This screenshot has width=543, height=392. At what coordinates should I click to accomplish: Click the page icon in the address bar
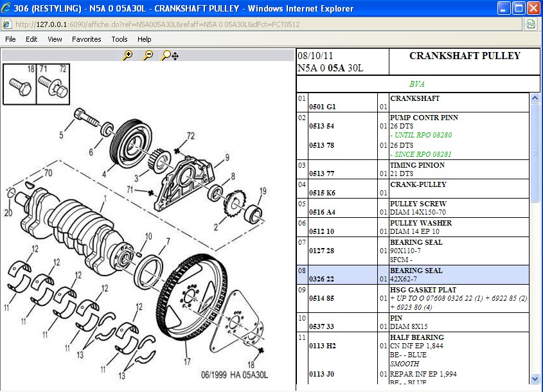[7, 24]
